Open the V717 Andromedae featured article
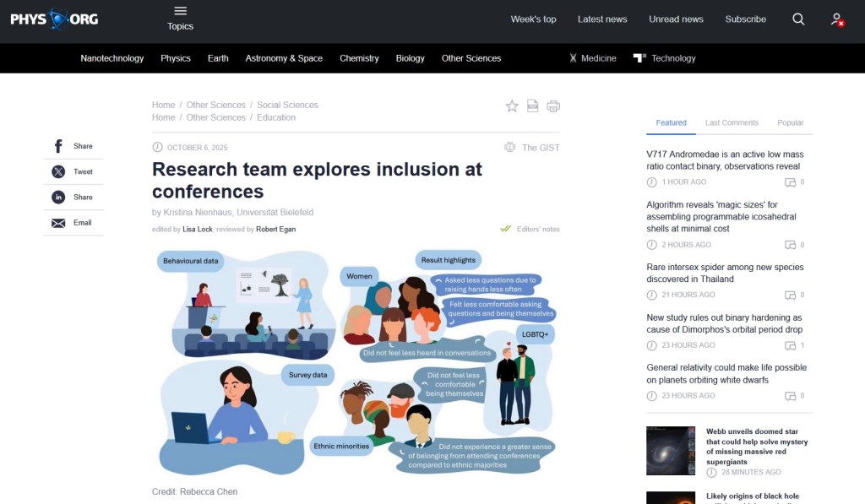Screen dimensions: 865x504 tap(724, 160)
